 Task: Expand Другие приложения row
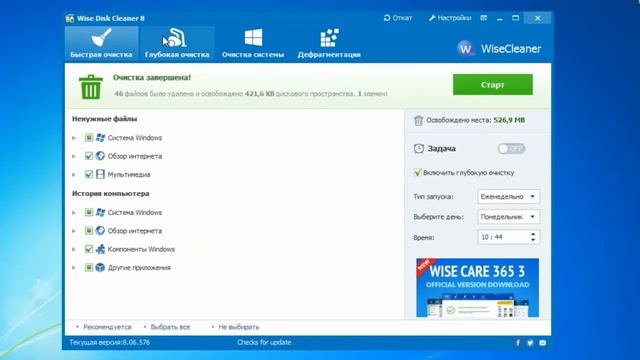pos(74,268)
